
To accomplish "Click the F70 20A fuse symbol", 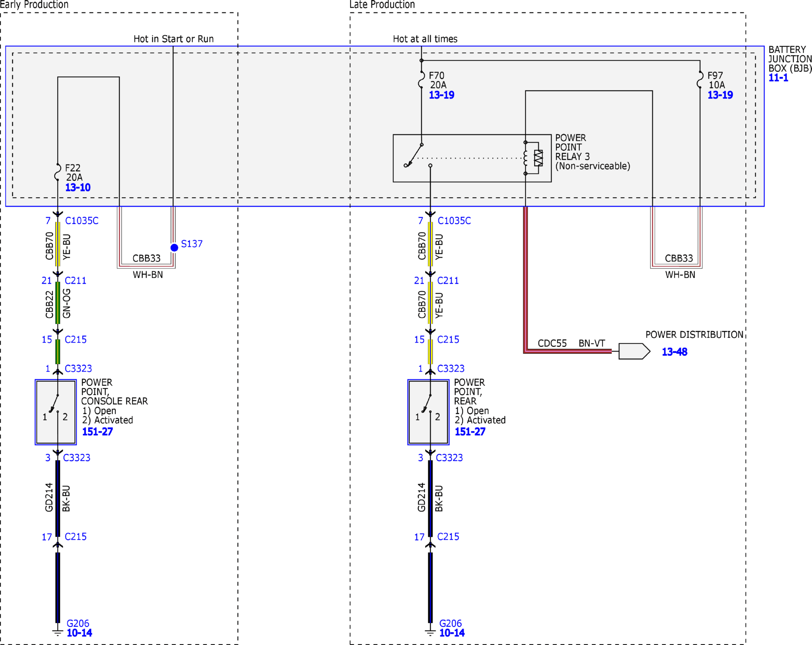I will coord(421,79).
